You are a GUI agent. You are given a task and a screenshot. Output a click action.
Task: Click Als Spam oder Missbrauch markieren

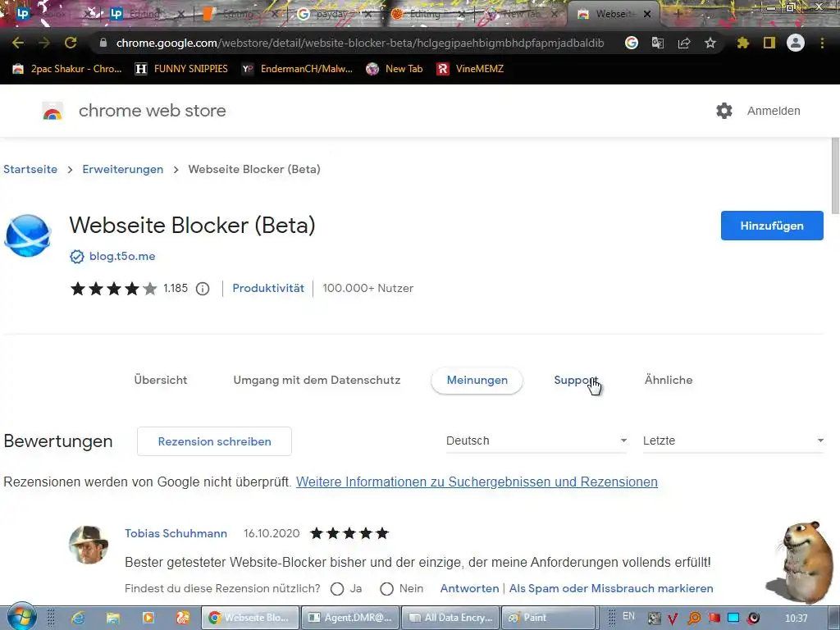point(611,588)
